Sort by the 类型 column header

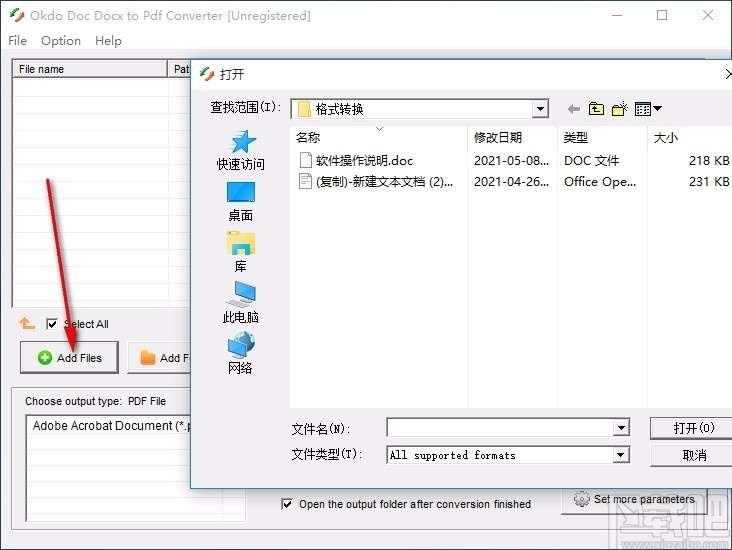coord(602,137)
